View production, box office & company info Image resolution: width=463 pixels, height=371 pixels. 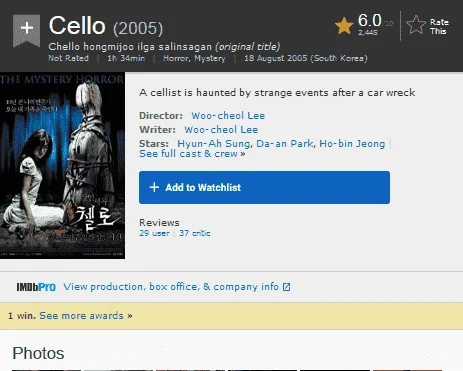pyautogui.click(x=171, y=287)
